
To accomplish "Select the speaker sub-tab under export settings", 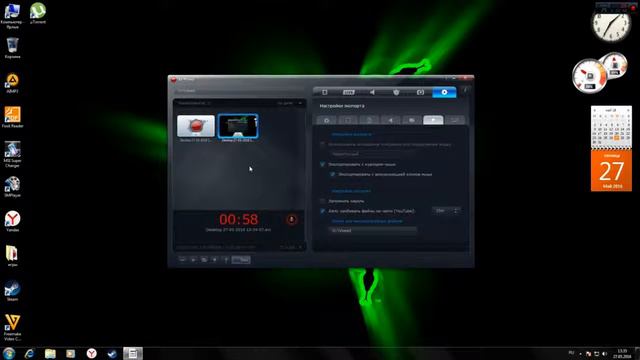I will [391, 120].
